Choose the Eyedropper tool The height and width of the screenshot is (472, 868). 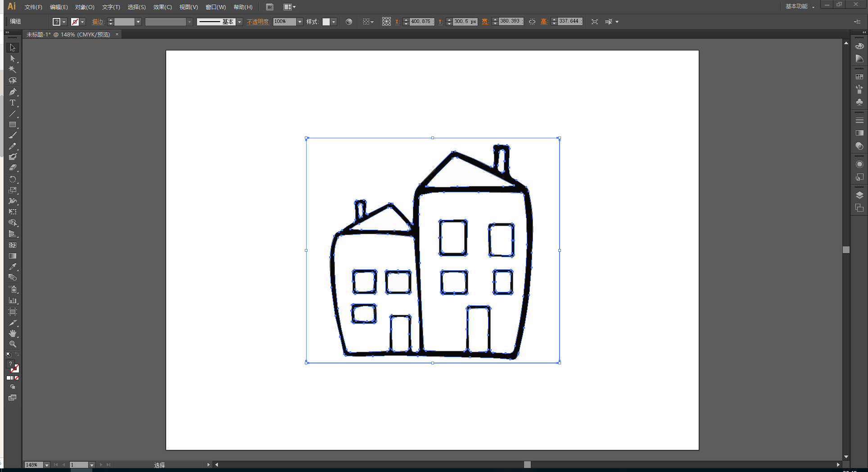click(12, 267)
